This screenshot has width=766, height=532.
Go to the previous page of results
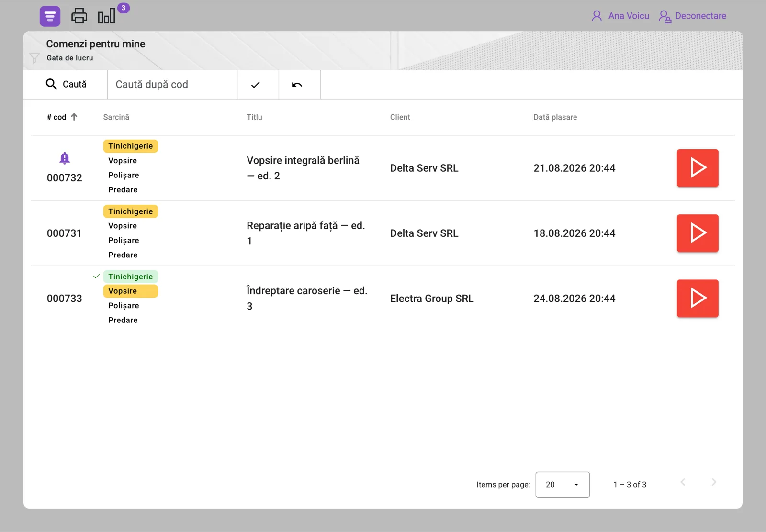pos(683,482)
